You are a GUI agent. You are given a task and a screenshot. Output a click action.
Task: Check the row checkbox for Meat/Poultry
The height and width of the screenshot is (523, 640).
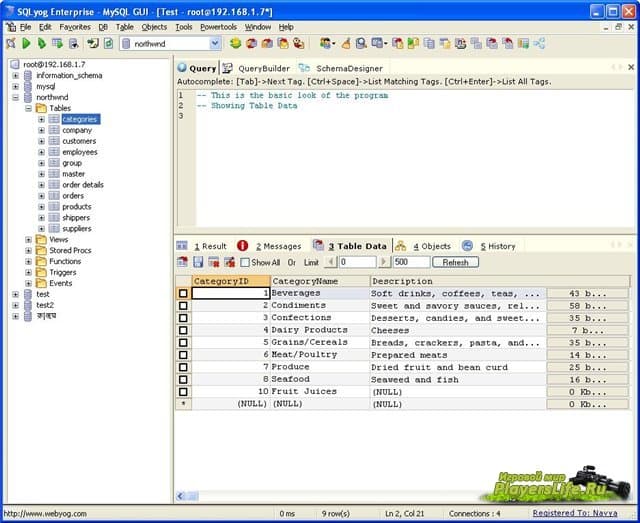coord(183,355)
